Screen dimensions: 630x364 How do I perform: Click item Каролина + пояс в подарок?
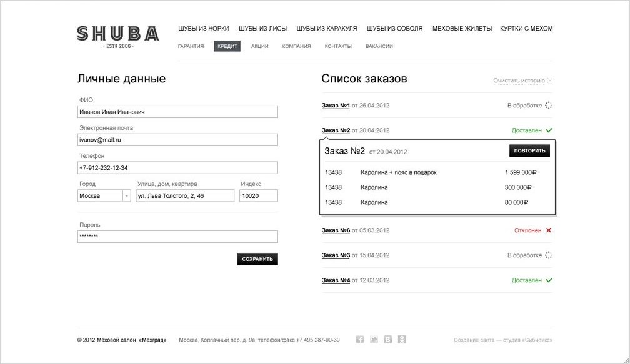click(399, 172)
